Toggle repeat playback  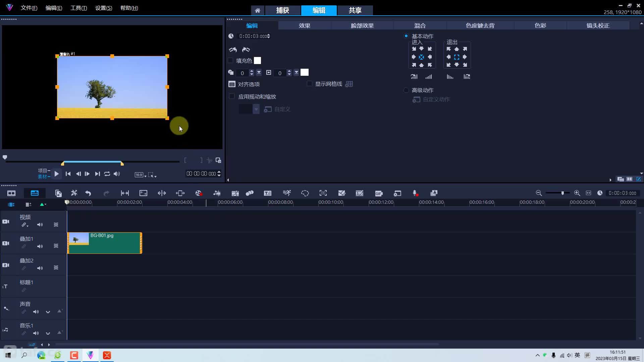tap(107, 174)
